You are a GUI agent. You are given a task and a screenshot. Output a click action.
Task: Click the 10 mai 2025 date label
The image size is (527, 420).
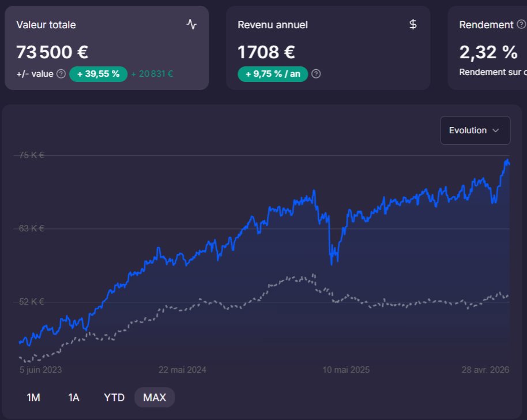pyautogui.click(x=346, y=370)
